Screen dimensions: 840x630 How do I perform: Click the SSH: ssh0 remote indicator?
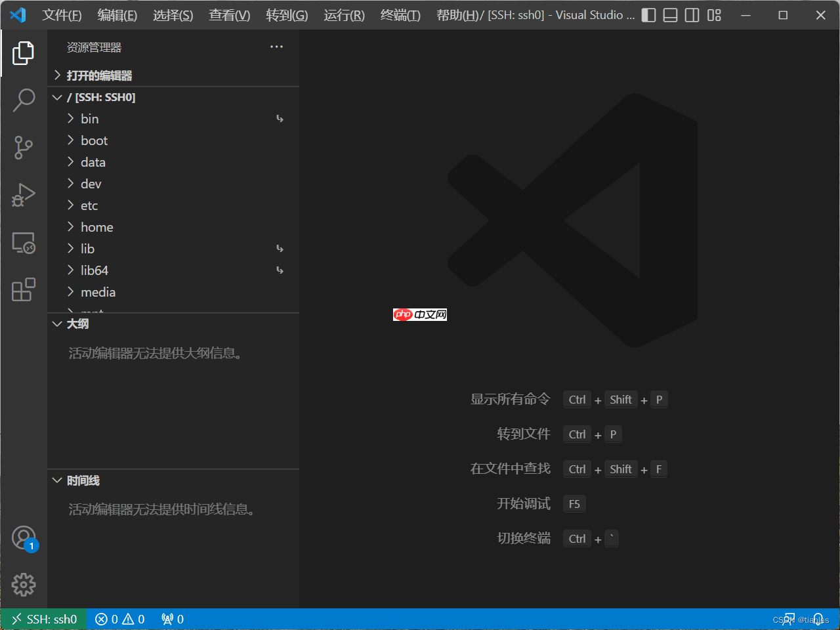43,619
